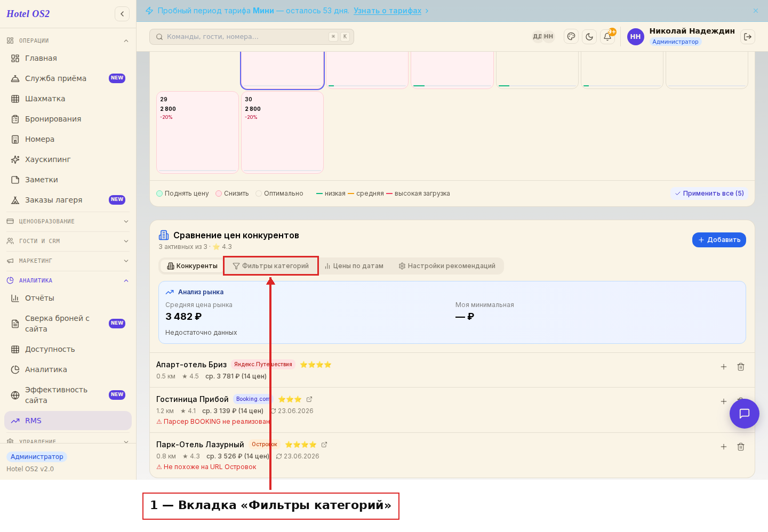Image resolution: width=768 pixels, height=532 pixels.
Task: Collapse the sidebar with the chevron button
Action: 122,14
